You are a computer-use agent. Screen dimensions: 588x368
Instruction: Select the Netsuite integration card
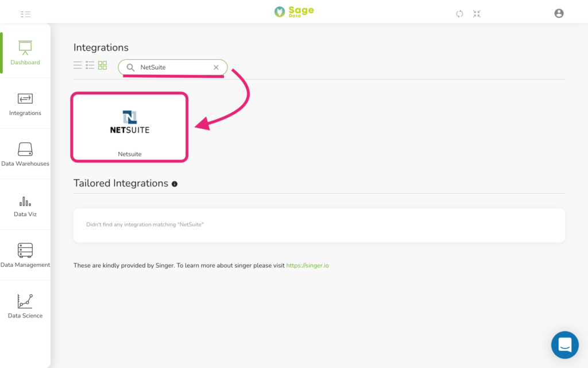click(129, 127)
